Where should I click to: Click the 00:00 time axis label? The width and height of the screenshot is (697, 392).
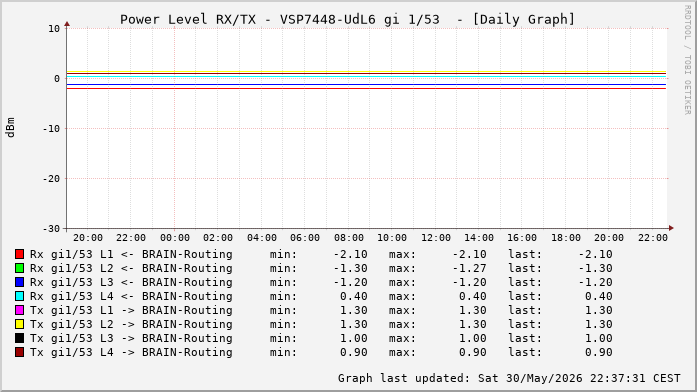[x=175, y=238]
